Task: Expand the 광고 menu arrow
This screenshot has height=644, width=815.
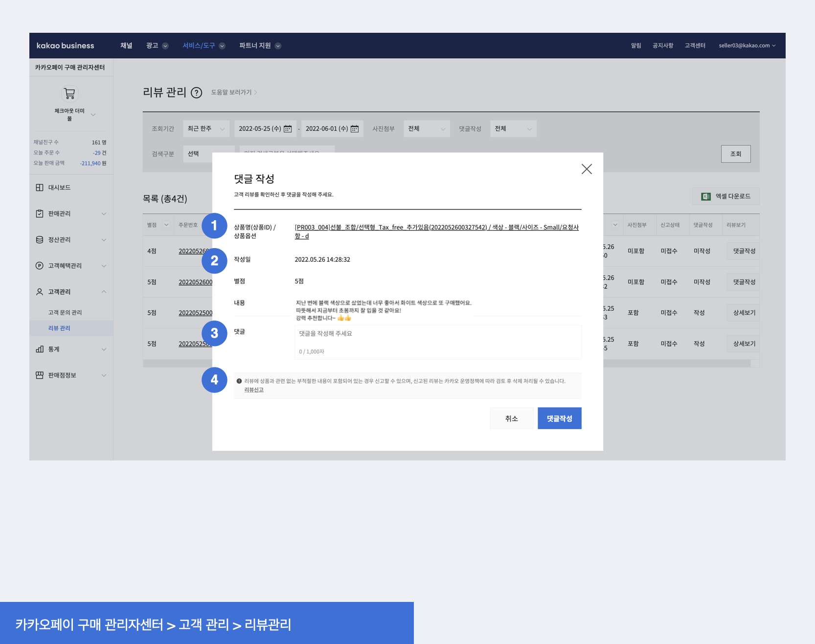Action: 165,46
